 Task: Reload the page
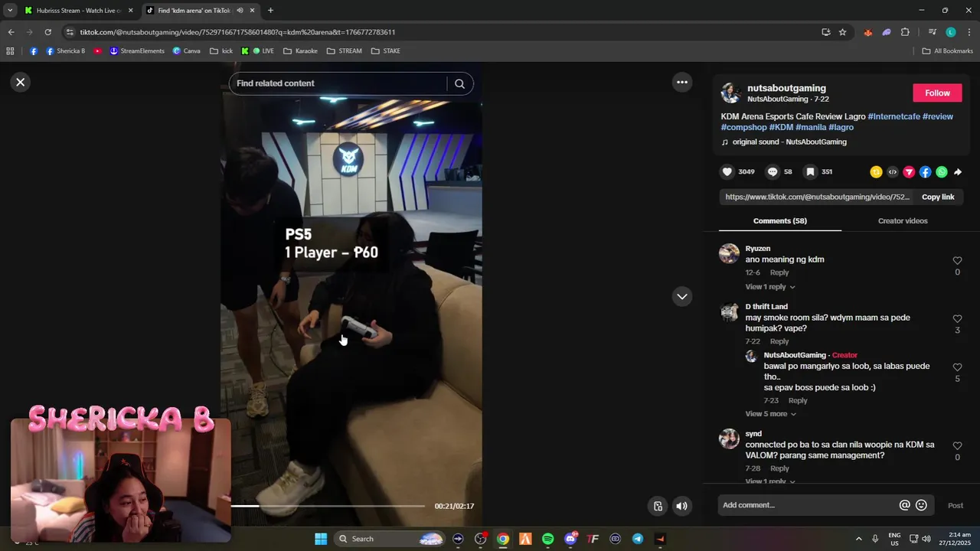(x=47, y=32)
